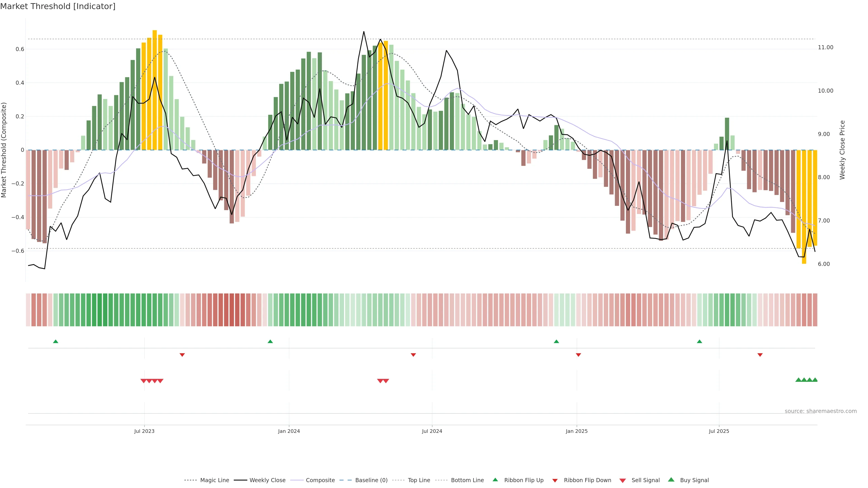Click the Buy Signal legend triangle

click(x=671, y=480)
